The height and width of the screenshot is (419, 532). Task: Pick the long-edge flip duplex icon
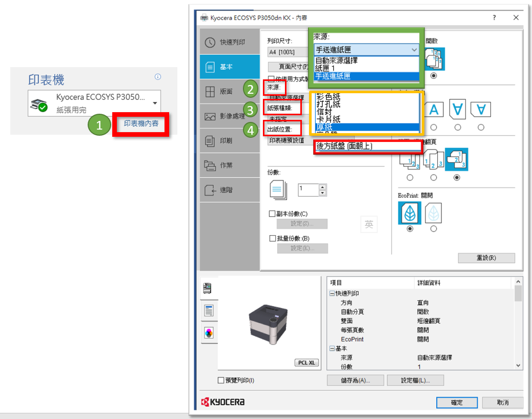click(434, 159)
